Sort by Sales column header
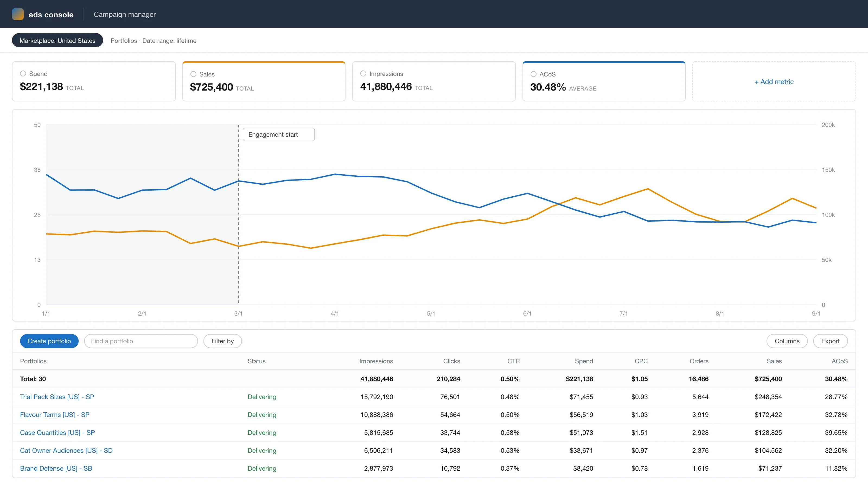The image size is (868, 488). coord(774,361)
